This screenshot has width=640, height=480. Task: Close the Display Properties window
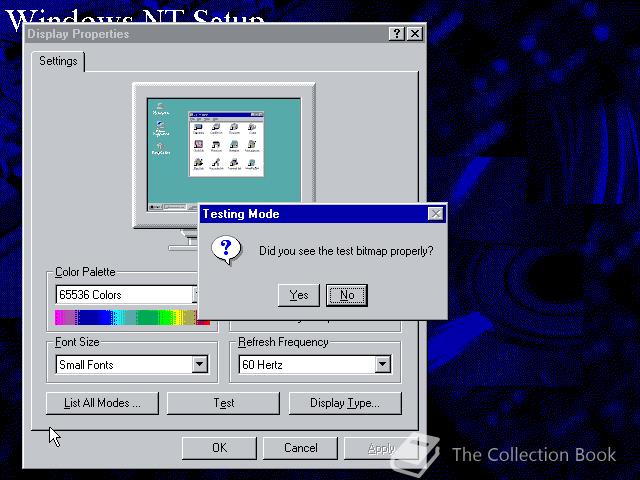(x=415, y=33)
